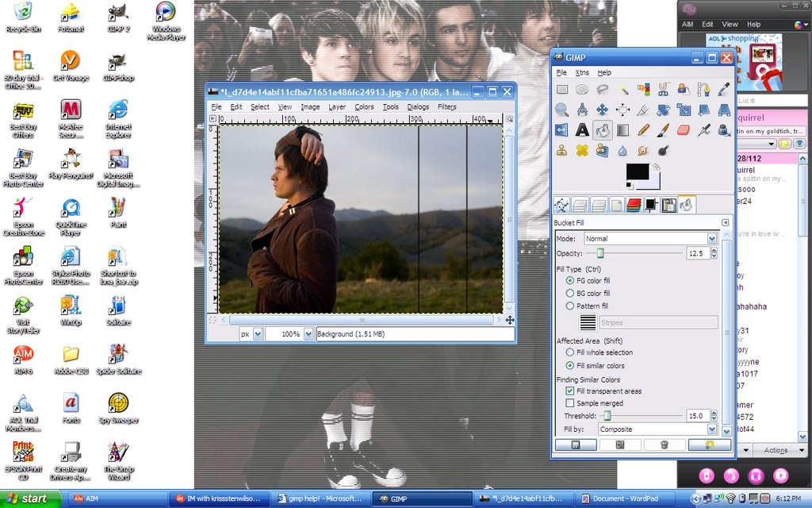Select the Dodge/Burn tool
This screenshot has width=812, height=508.
coord(664,150)
